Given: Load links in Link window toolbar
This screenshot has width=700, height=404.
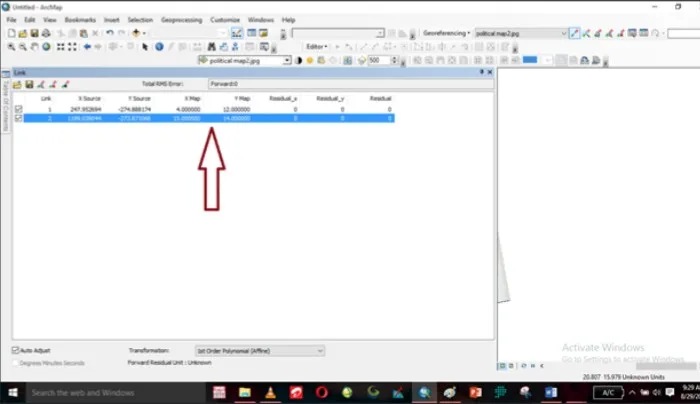Looking at the screenshot, I should pyautogui.click(x=17, y=84).
